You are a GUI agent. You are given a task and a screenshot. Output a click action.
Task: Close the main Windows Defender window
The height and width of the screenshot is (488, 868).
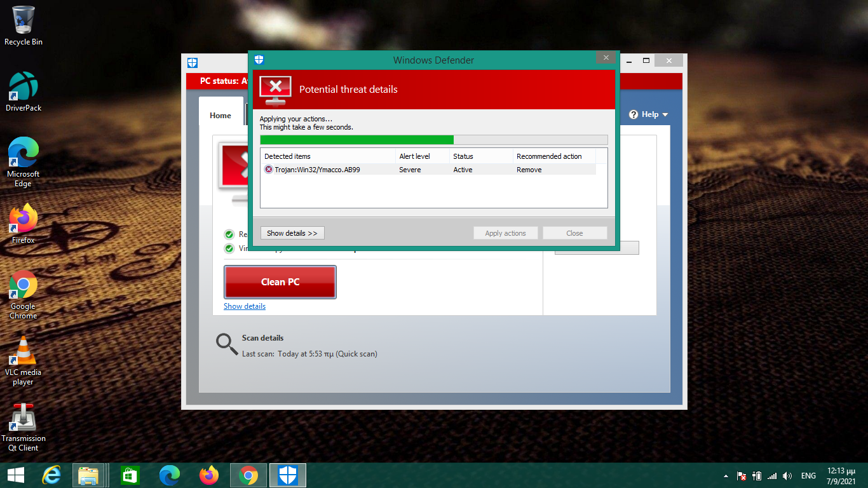668,61
